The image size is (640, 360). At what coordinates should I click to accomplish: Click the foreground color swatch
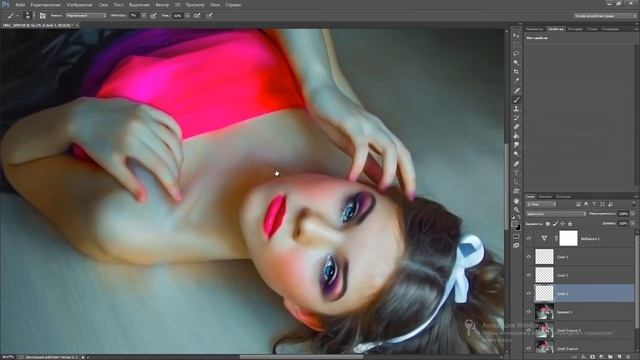coord(514,223)
